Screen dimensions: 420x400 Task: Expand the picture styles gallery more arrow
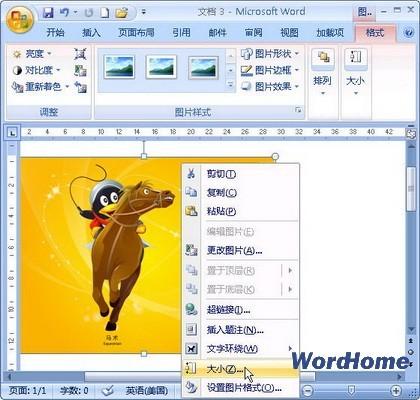coord(230,85)
